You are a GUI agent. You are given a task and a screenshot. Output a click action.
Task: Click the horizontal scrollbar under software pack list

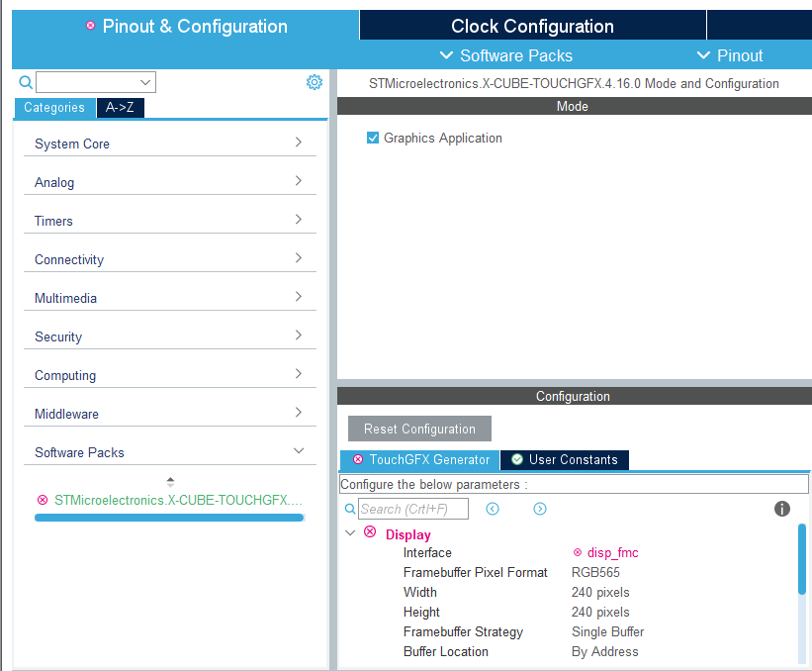[x=169, y=518]
